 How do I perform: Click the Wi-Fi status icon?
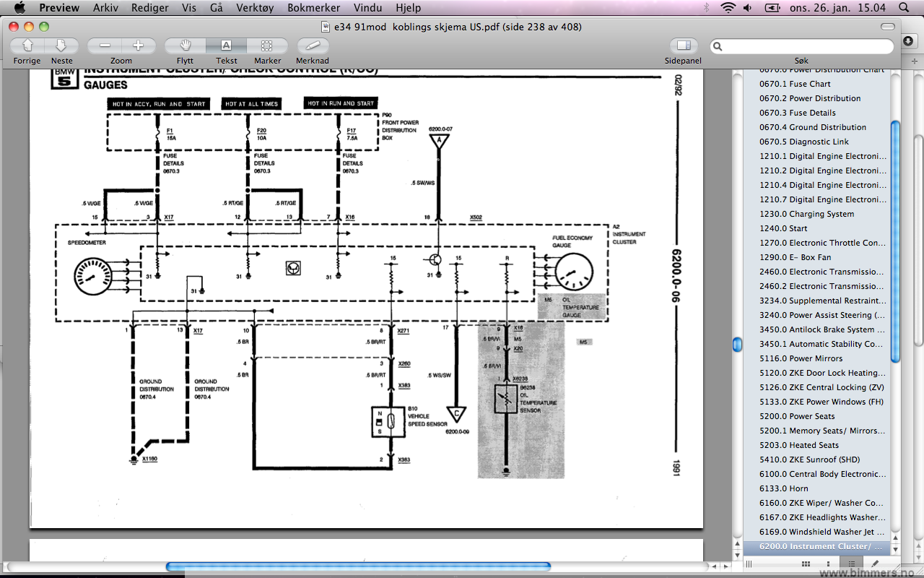pyautogui.click(x=728, y=7)
